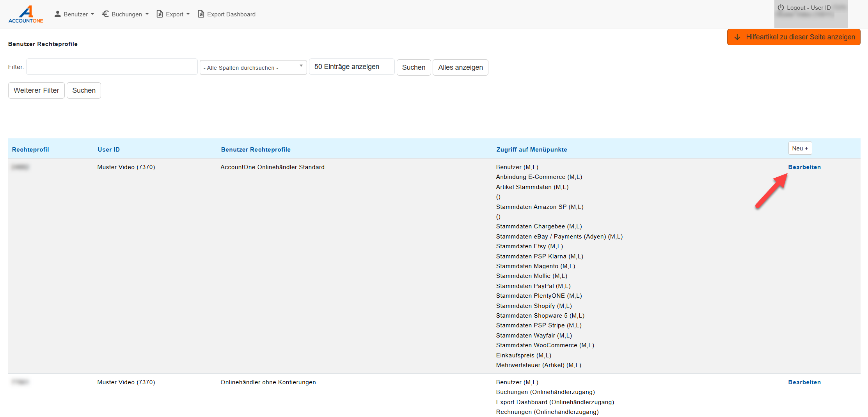Viewport: 868px width, 417px height.
Task: Focus the Filter text field
Action: click(x=112, y=67)
